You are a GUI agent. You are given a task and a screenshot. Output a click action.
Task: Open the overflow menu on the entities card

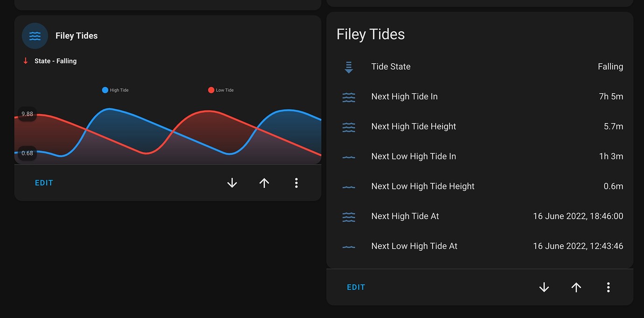pyautogui.click(x=608, y=287)
